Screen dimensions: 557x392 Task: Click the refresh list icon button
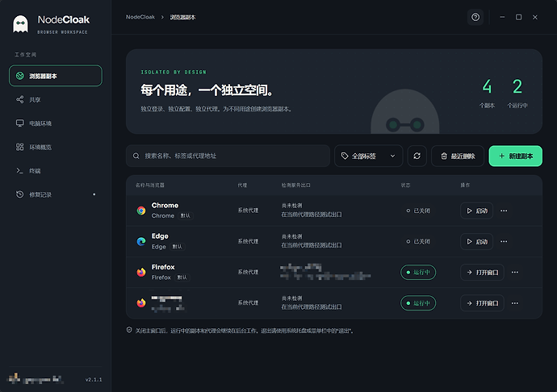coord(417,156)
